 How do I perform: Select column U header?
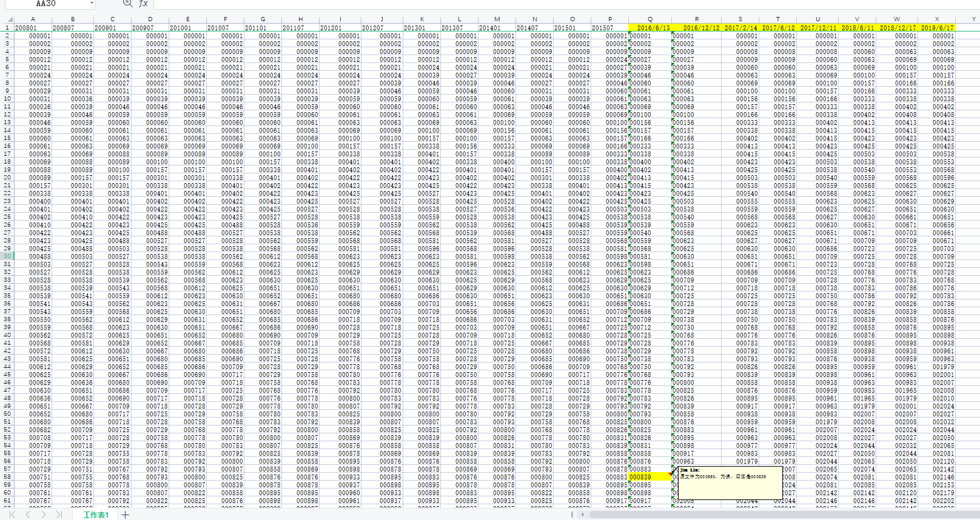[x=818, y=19]
